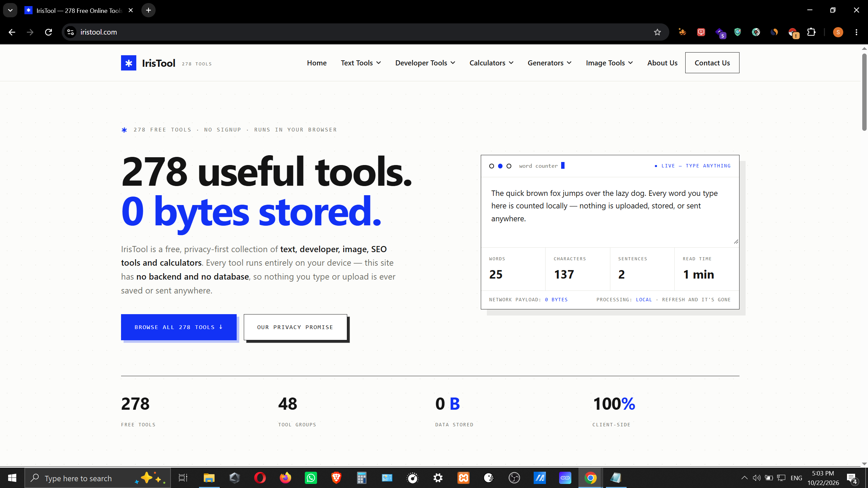Open File Explorer from the taskbar
Screen dimensions: 868x488
[x=209, y=478]
